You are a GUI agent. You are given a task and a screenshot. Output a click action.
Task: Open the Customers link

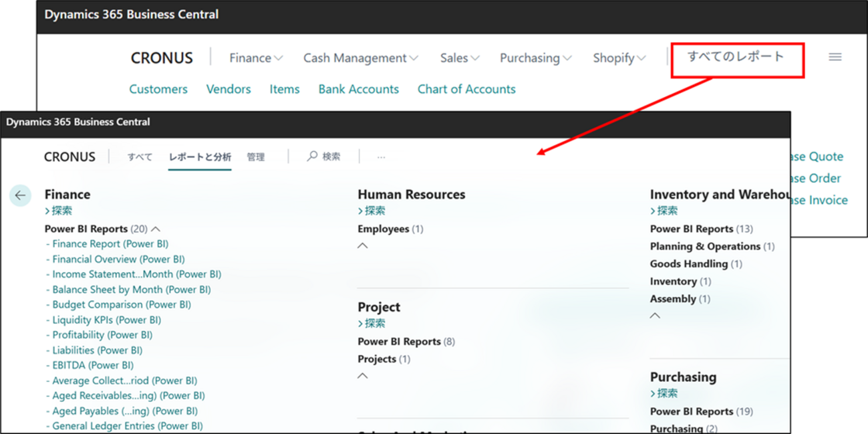[x=158, y=89]
